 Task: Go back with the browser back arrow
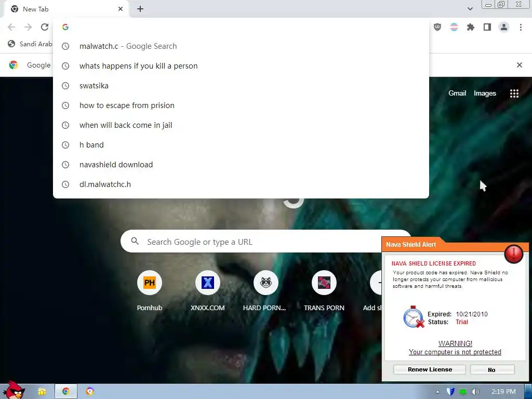pyautogui.click(x=11, y=27)
